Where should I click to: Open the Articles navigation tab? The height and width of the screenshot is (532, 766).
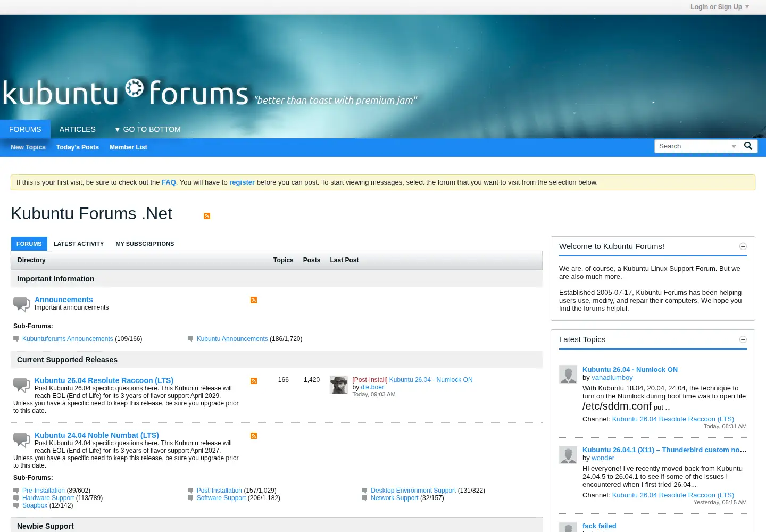tap(78, 129)
